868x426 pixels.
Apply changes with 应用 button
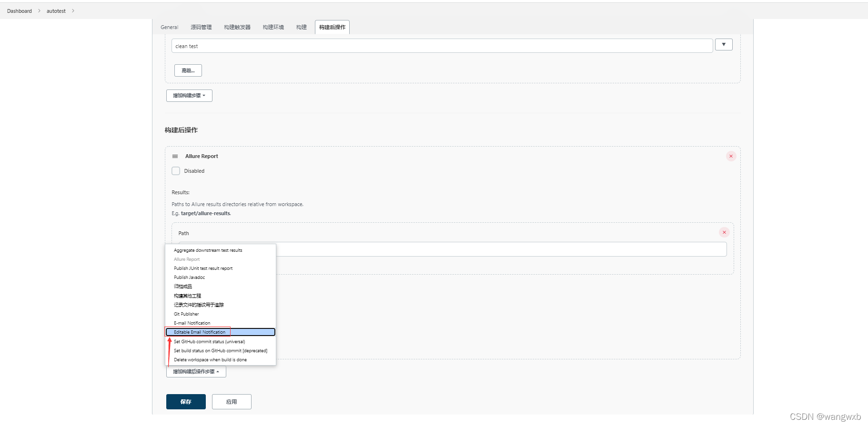232,402
